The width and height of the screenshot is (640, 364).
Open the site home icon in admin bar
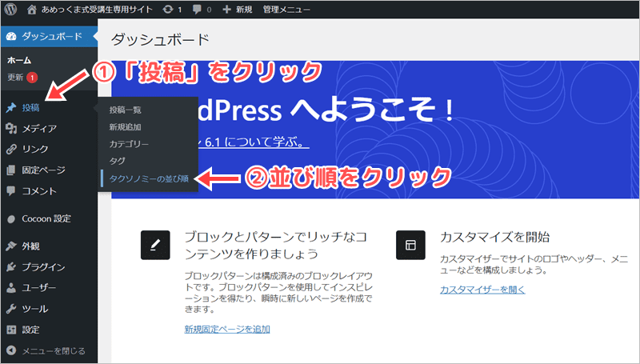tap(32, 10)
